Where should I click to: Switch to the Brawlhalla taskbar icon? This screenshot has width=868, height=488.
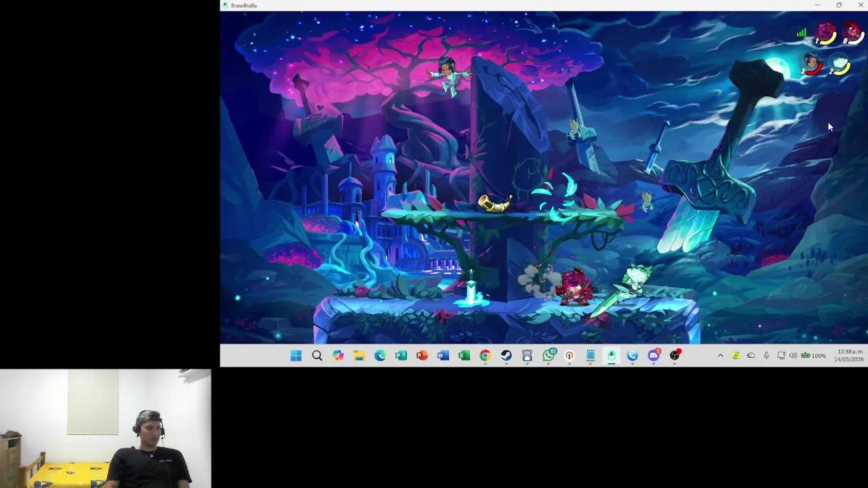[611, 356]
